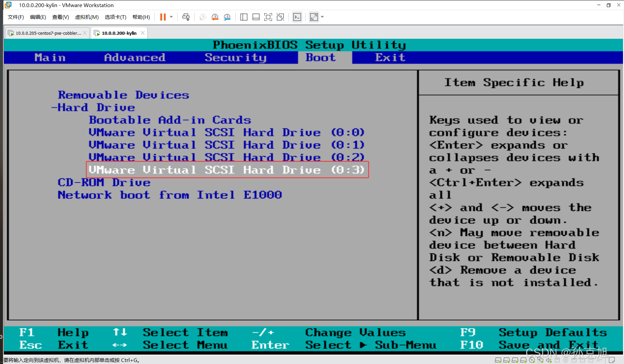The width and height of the screenshot is (624, 364).
Task: Select the CD-ROM Drive boot entry
Action: point(104,182)
